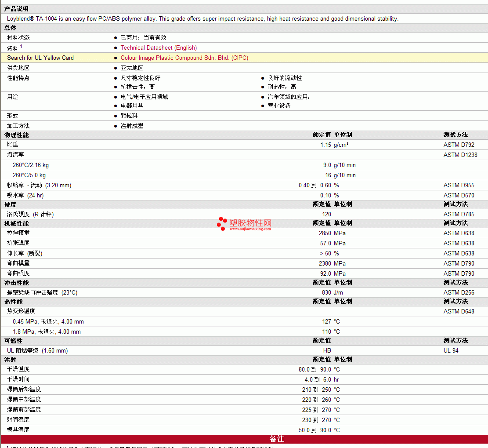Click the 熔流率 row label
This screenshot has height=448, width=488.
point(15,155)
